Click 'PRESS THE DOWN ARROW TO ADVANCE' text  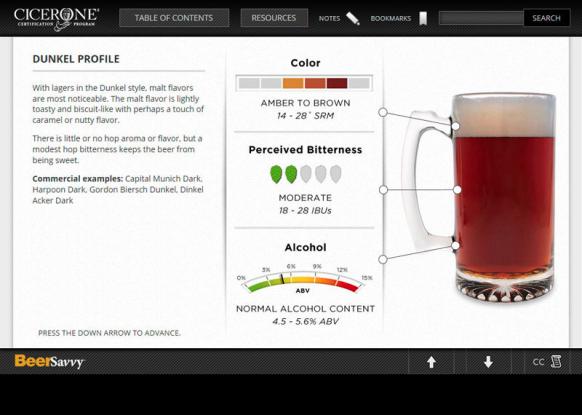[x=109, y=333]
